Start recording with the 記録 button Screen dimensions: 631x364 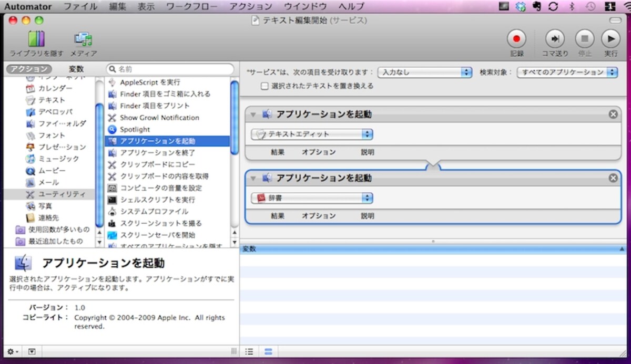point(516,39)
